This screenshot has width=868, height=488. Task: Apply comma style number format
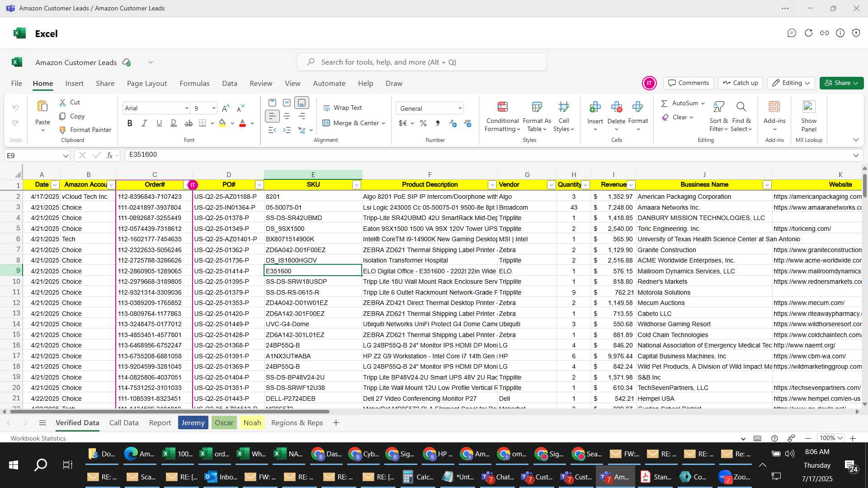pyautogui.click(x=437, y=123)
